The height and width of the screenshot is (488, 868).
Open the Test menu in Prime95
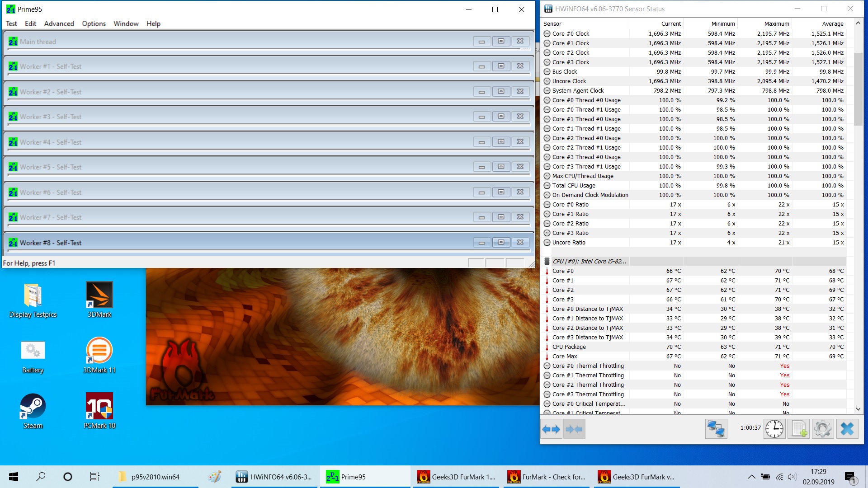tap(11, 23)
